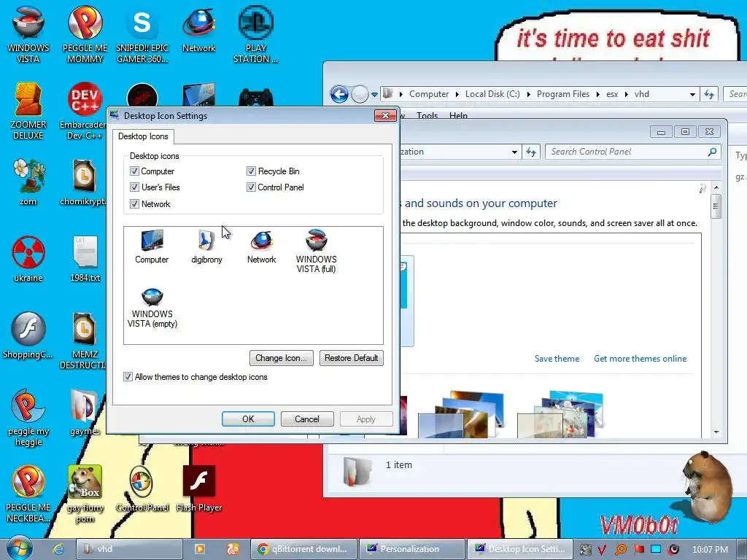747x560 pixels.
Task: Click Save theme link in Personalization
Action: point(557,359)
